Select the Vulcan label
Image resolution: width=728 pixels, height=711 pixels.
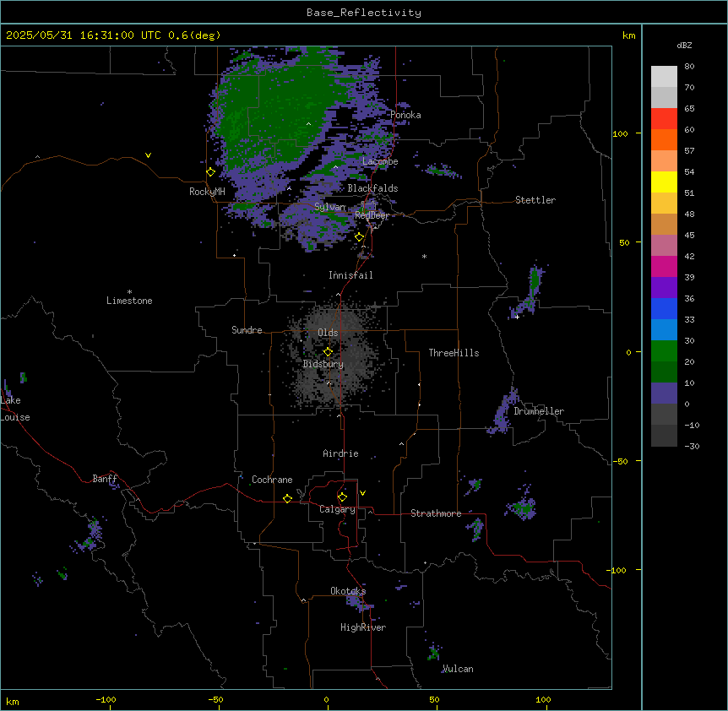[x=457, y=669]
